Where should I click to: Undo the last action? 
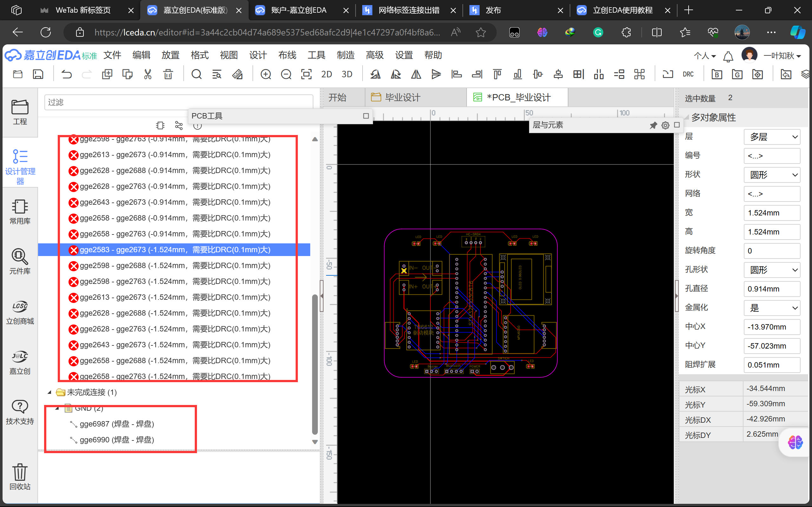(66, 74)
